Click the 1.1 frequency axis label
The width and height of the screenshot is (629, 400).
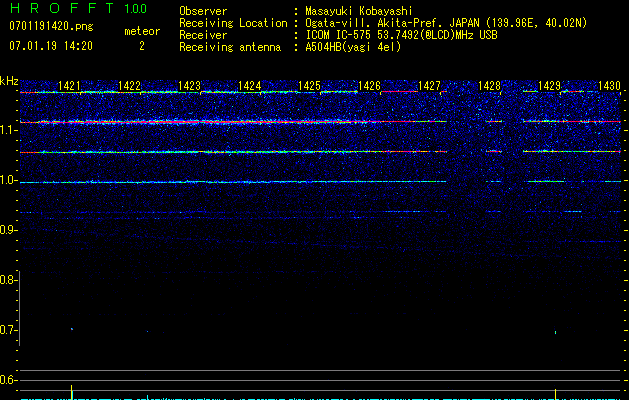click(x=9, y=130)
